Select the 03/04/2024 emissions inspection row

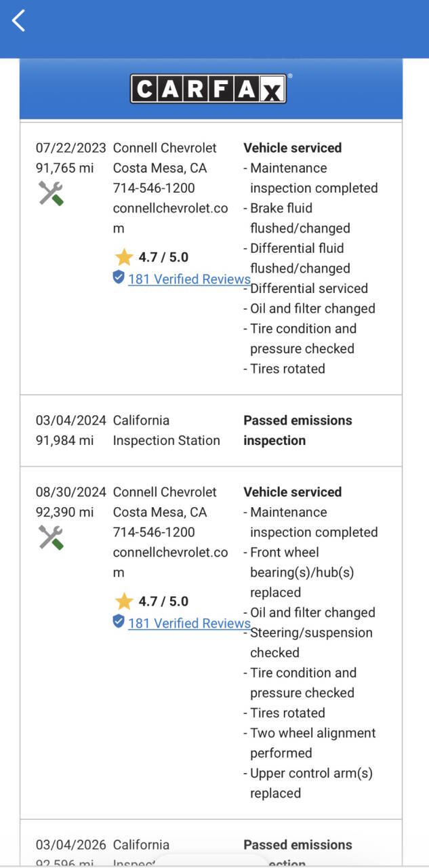point(211,431)
